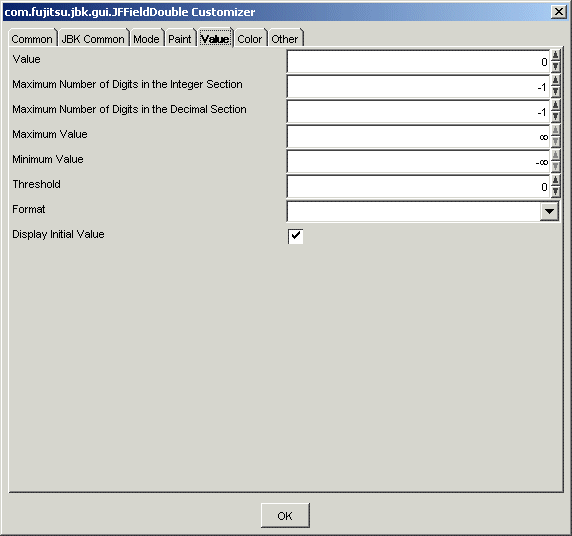Switch to the Common tab
Screen dimensions: 572x536
click(32, 38)
